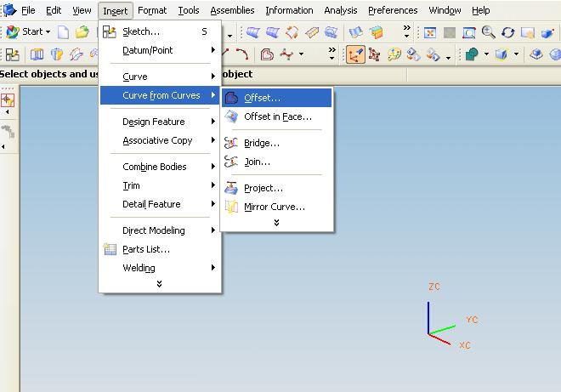The width and height of the screenshot is (561, 392).
Task: Click the Open folder icon
Action: 82,32
